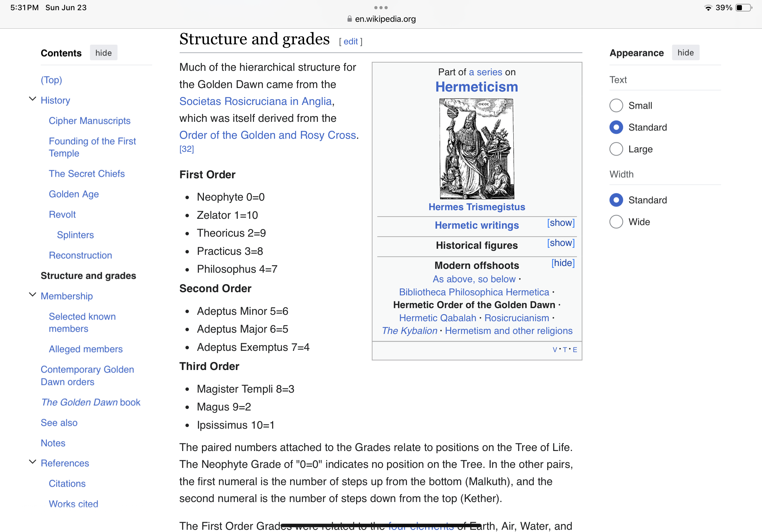
Task: Jump to The Golden Dawn book section
Action: [91, 402]
